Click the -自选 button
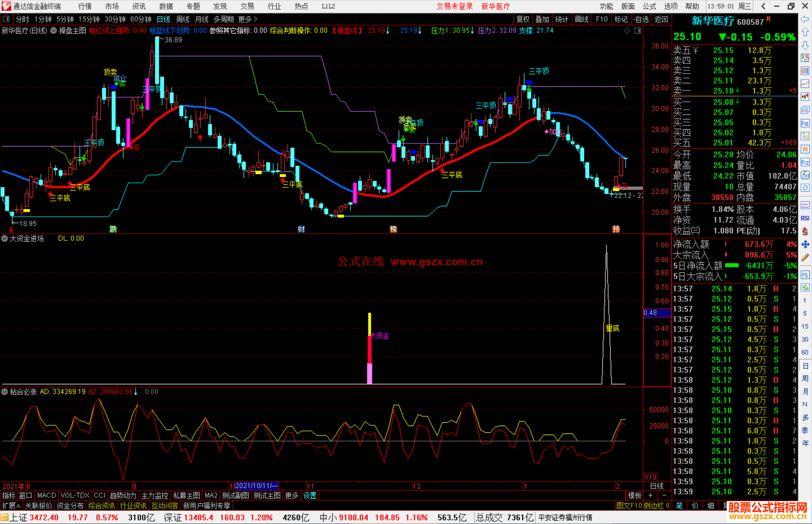 click(641, 19)
